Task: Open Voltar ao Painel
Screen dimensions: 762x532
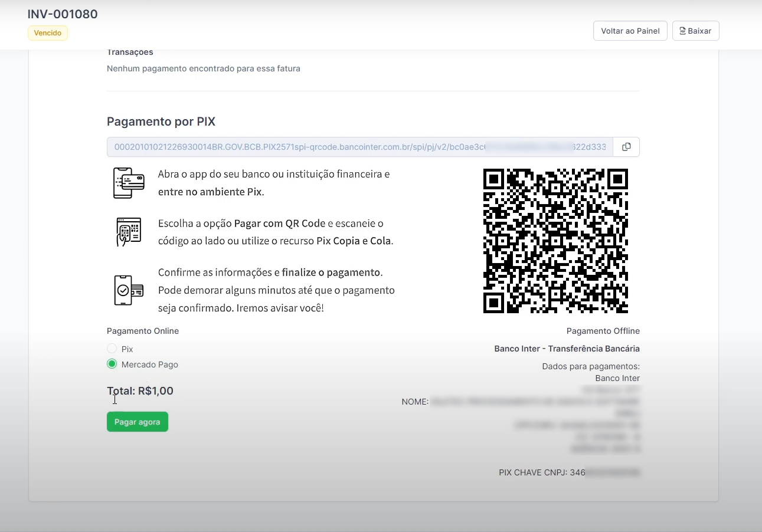Action: click(x=630, y=30)
